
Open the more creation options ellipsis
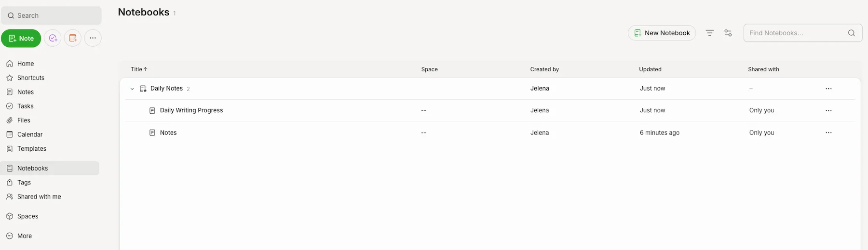tap(93, 38)
